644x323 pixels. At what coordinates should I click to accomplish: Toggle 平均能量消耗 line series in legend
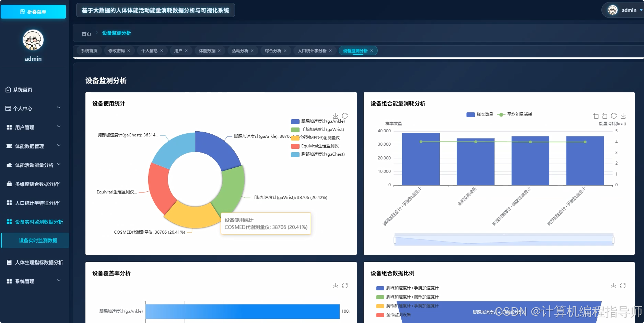pyautogui.click(x=514, y=114)
